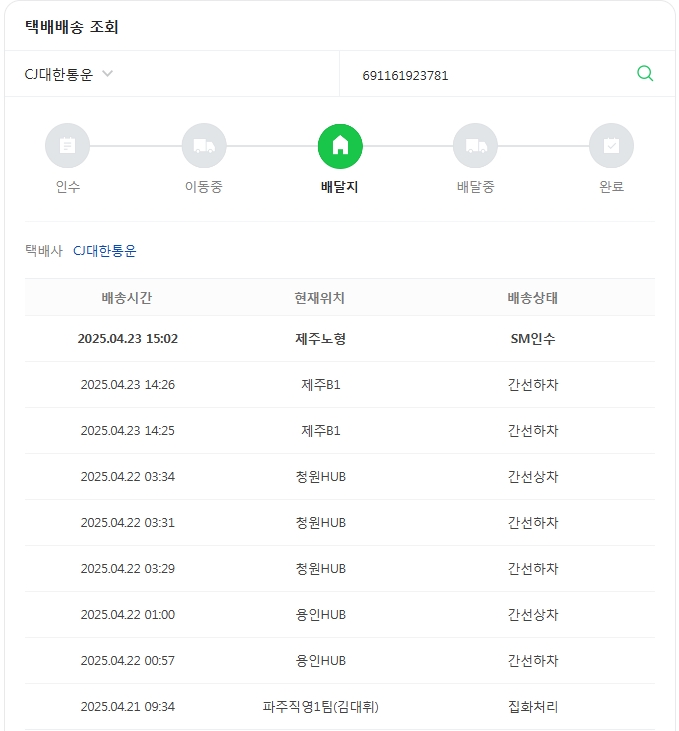Click the 배송상태 column header
The height and width of the screenshot is (731, 679).
(x=532, y=298)
